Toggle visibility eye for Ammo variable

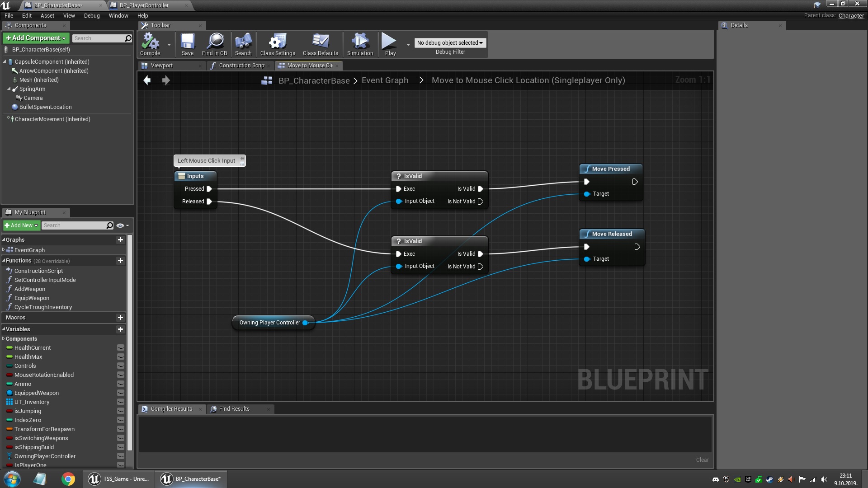pos(121,384)
